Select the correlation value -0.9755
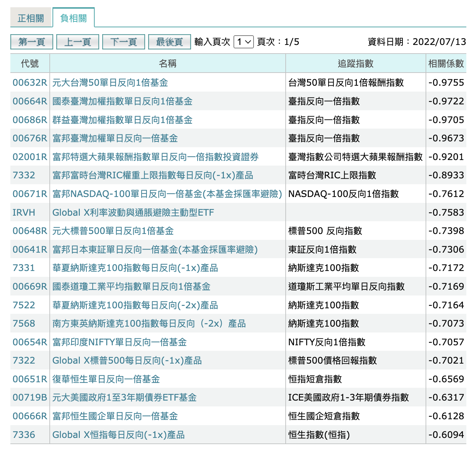Screen dimensions: 476x450 click(x=446, y=83)
